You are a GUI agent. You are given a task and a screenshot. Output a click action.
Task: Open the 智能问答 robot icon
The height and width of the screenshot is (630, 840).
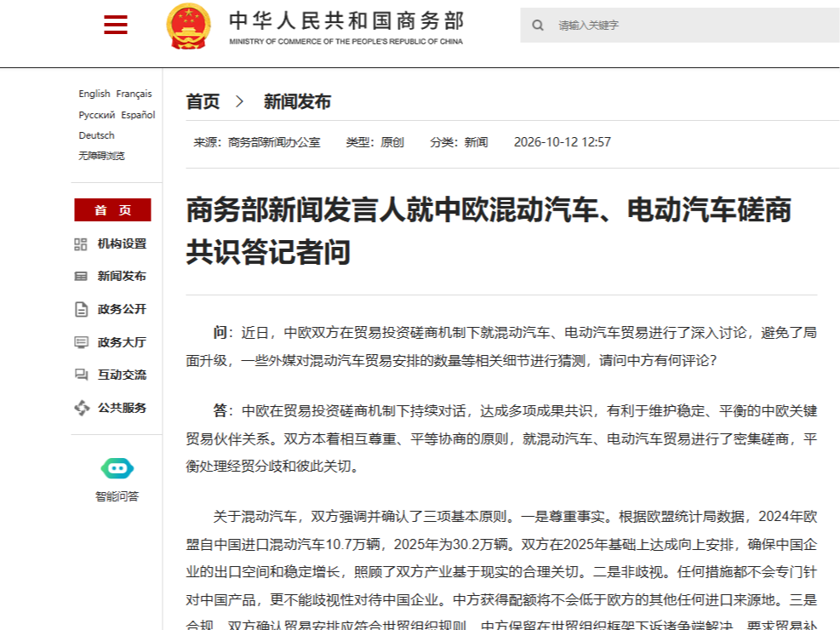[117, 469]
